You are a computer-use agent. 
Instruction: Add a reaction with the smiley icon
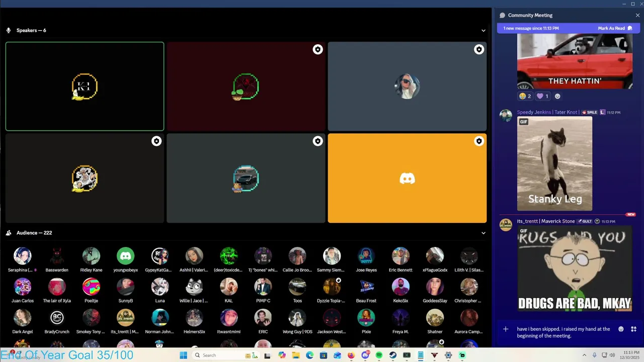(557, 96)
